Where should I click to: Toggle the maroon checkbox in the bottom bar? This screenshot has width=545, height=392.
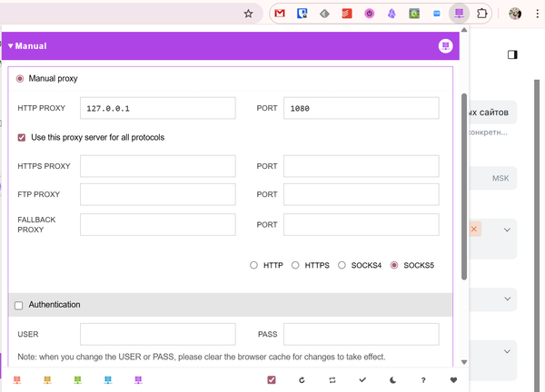pos(272,380)
